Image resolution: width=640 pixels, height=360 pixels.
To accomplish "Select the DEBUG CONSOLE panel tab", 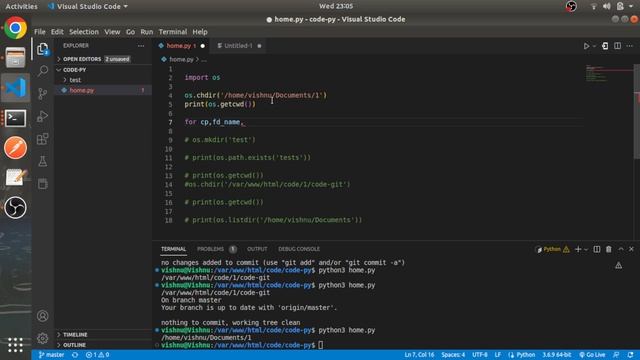I will [299, 249].
